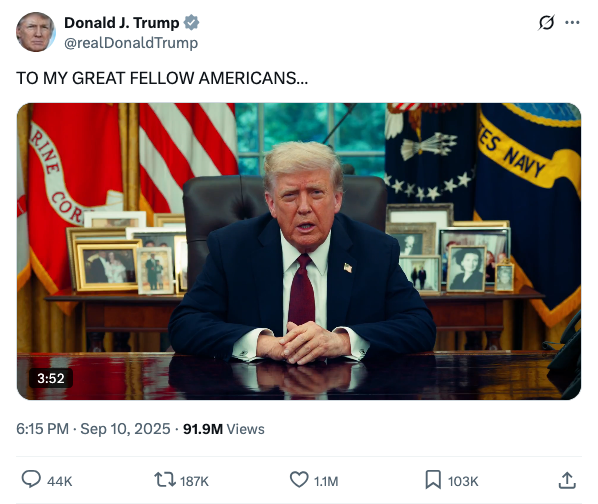The height and width of the screenshot is (504, 598).
Task: Play the embedded Oval Office video
Action: tap(299, 251)
